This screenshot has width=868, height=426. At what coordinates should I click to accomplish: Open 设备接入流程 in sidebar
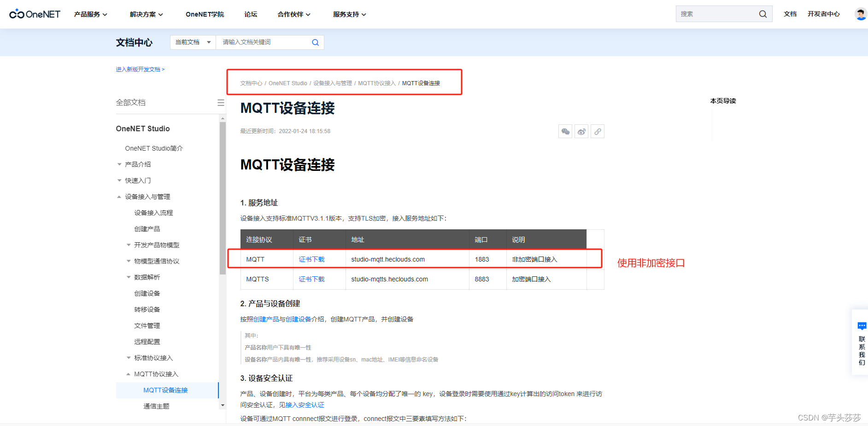pos(153,213)
